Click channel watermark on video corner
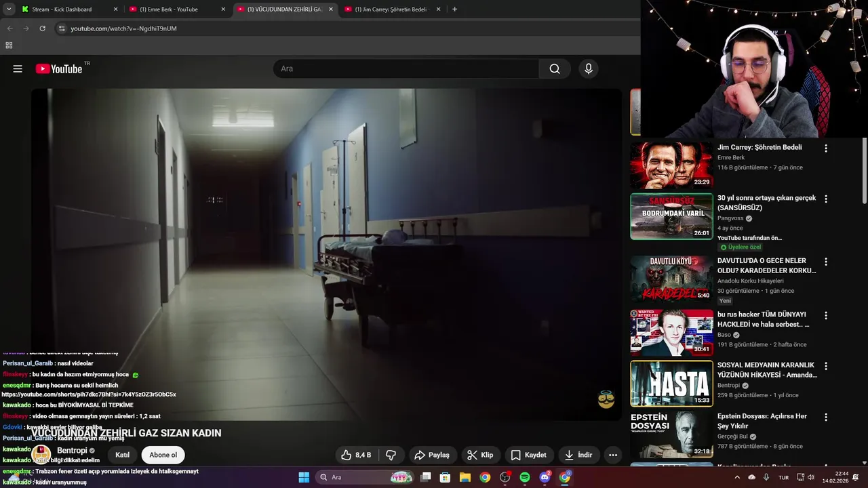This screenshot has height=488, width=868. [606, 399]
